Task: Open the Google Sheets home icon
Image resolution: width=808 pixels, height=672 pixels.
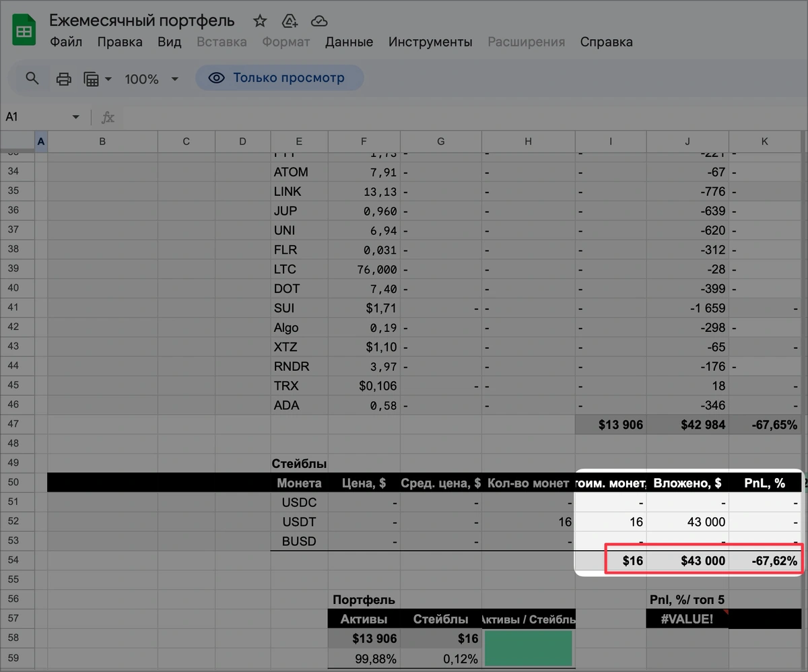Action: tap(25, 32)
